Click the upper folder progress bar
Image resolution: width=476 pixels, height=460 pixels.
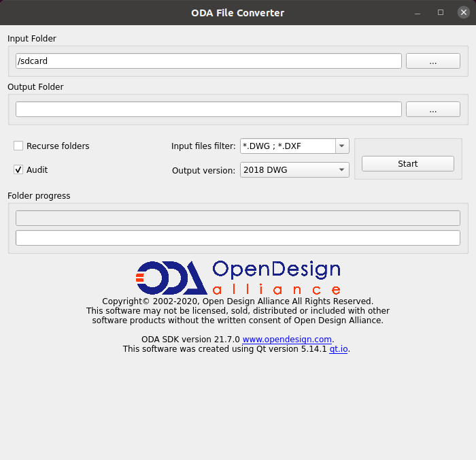point(238,218)
